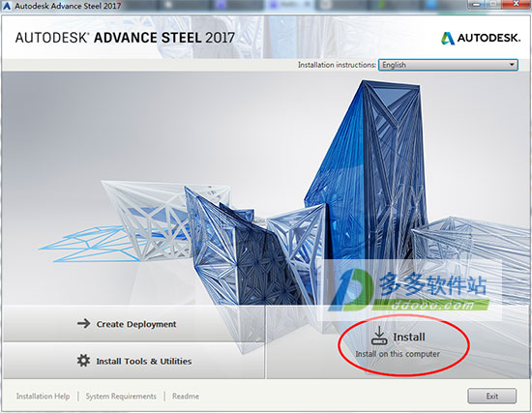Open the Readme link
The image size is (532, 413).
tap(186, 396)
